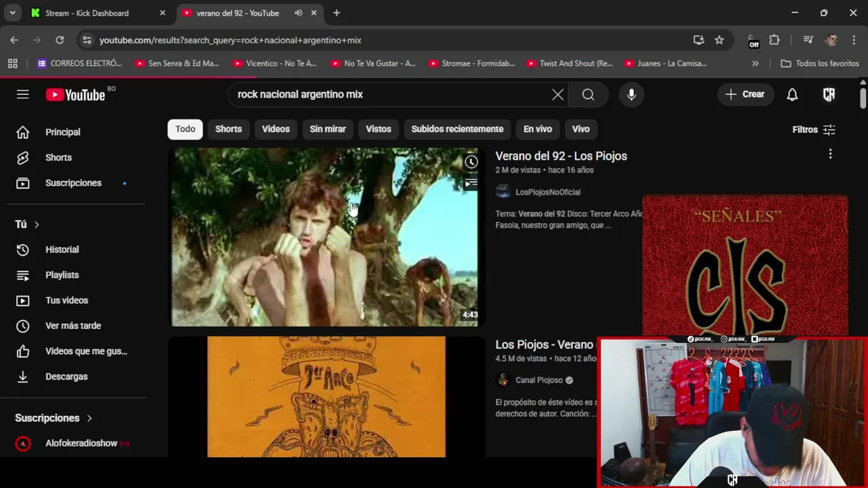Viewport: 868px width, 488px height.
Task: Select the Videos filter chip
Action: [276, 129]
